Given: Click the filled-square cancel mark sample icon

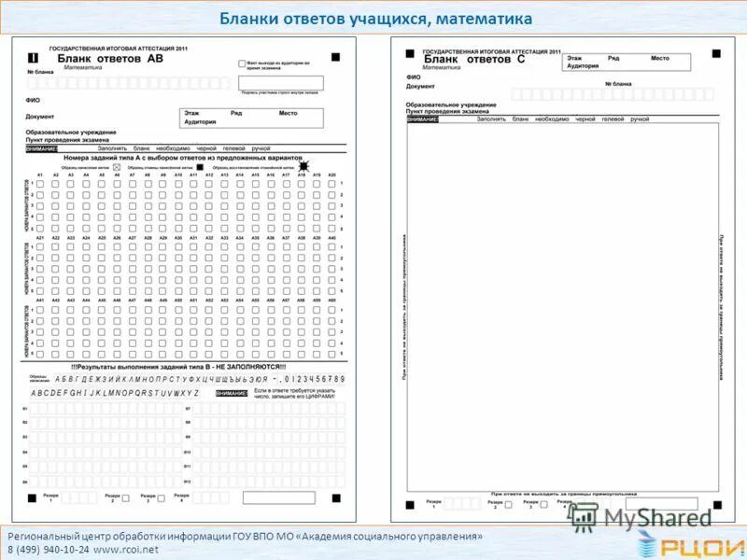Looking at the screenshot, I should point(200,166).
